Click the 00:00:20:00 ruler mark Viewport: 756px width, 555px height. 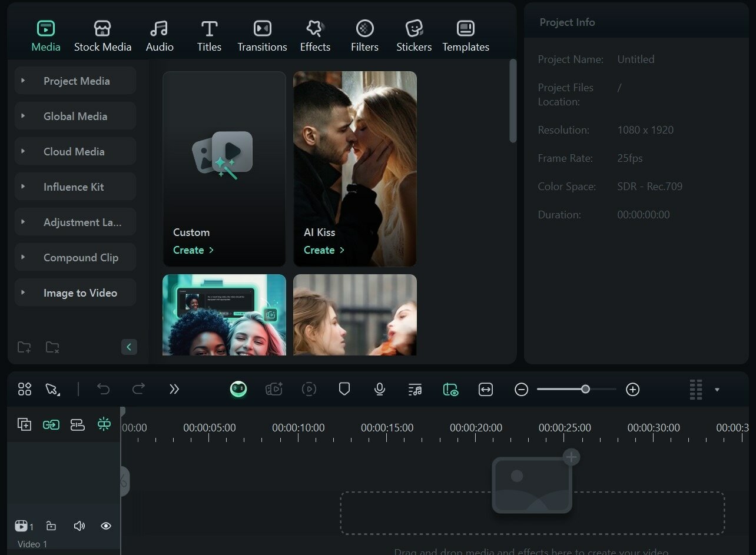(x=476, y=428)
